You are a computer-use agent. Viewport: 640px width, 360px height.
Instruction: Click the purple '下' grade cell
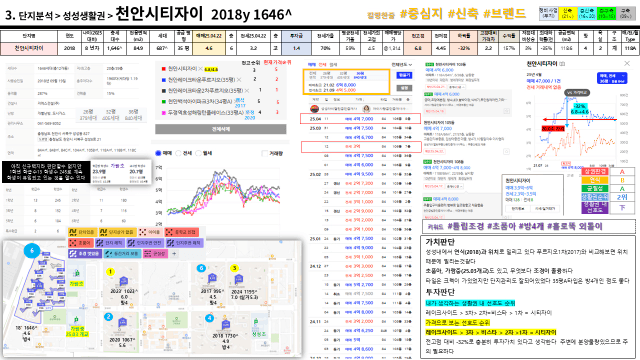point(622,208)
